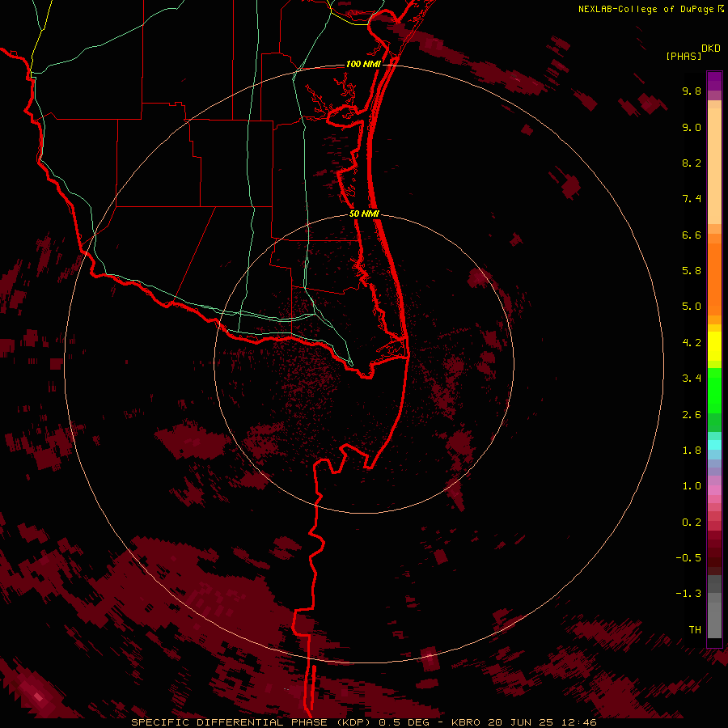Screen dimensions: 728x728
Task: Select the bright green segment of the color bar
Action: [714, 391]
